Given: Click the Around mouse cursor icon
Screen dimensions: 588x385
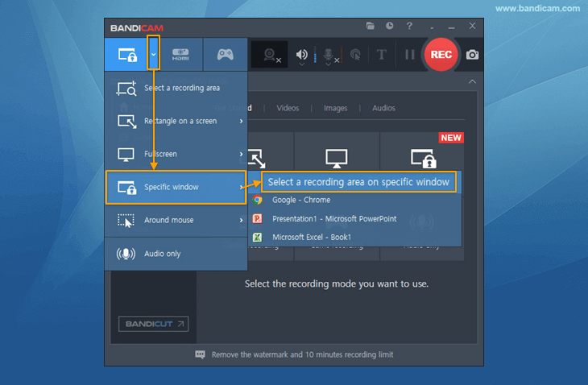Looking at the screenshot, I should point(126,221).
